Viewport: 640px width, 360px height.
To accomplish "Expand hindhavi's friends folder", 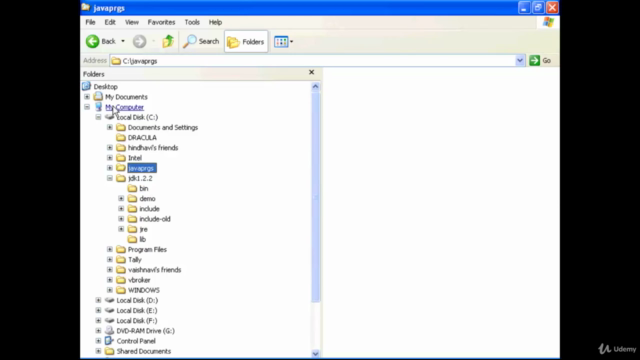I will point(110,148).
